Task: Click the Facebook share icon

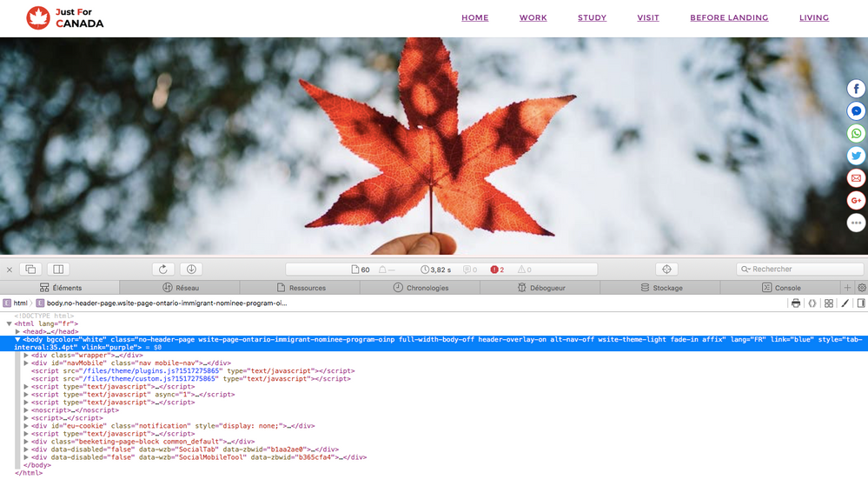Action: click(x=857, y=90)
